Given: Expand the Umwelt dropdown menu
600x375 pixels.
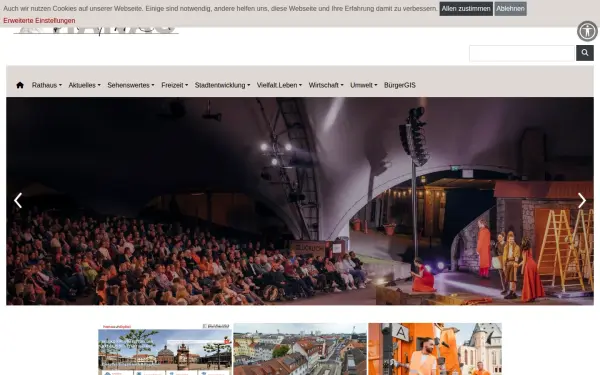Looking at the screenshot, I should (x=364, y=85).
